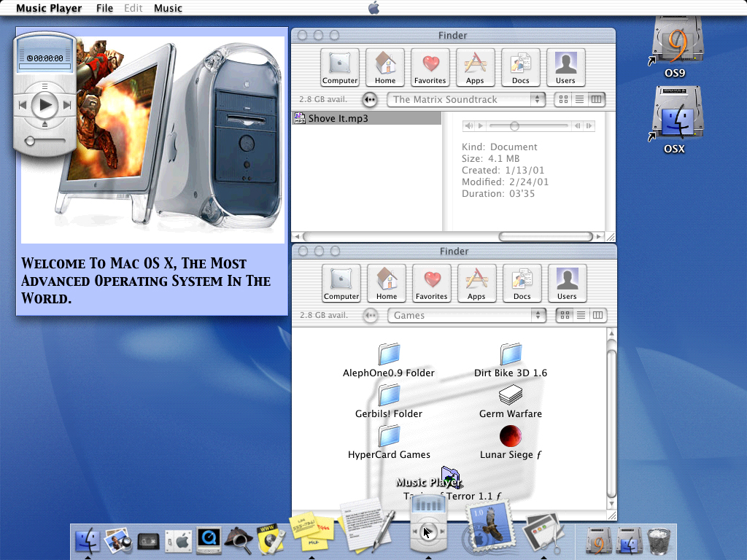Select the Lunar Siege item
Image resolution: width=747 pixels, height=560 pixels.
coord(511,443)
